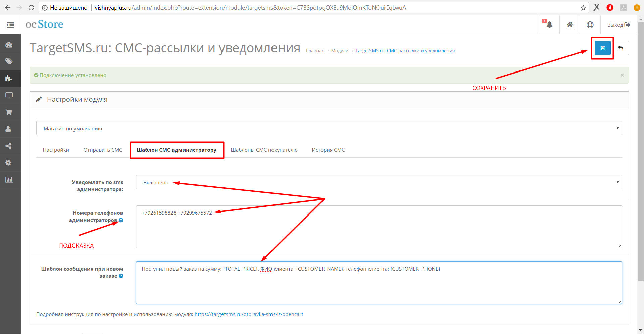Open the Extensions puzzle icon in sidebar
The image size is (644, 334).
tap(9, 79)
